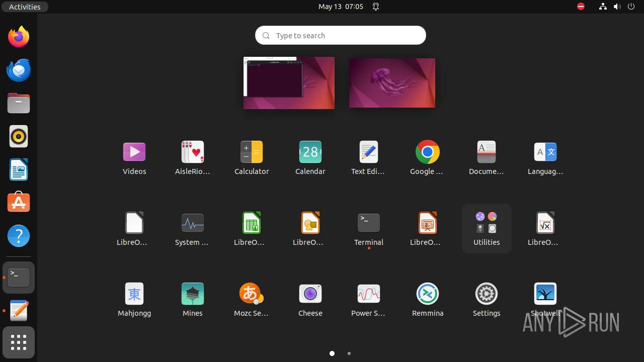Open the LibreOffice Start Center icon
Viewport: 644px width, 362px height.
[x=134, y=229]
